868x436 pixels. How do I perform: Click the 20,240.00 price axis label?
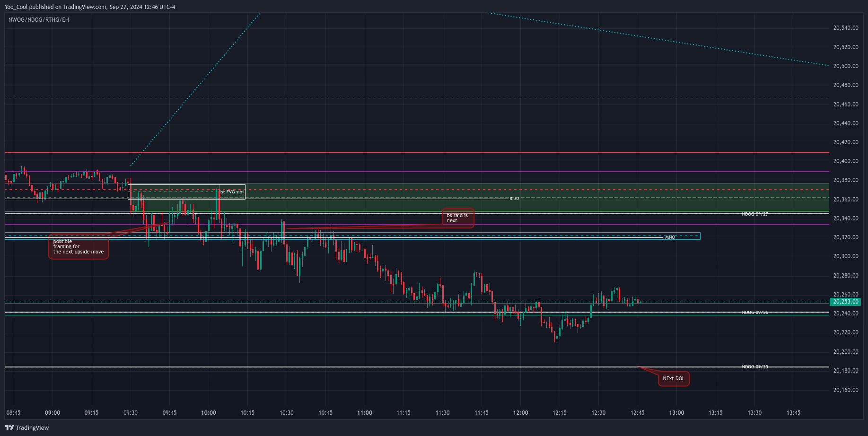click(845, 314)
